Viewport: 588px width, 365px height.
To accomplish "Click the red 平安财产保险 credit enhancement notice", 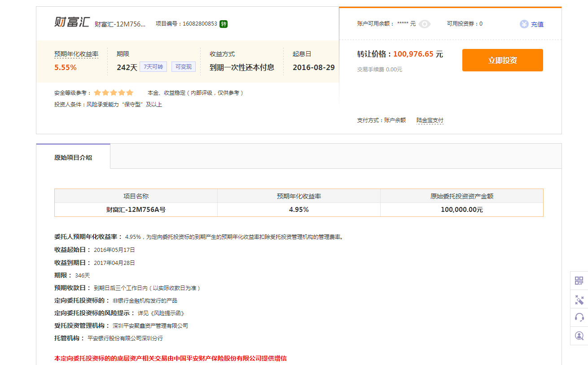I will coord(171,358).
